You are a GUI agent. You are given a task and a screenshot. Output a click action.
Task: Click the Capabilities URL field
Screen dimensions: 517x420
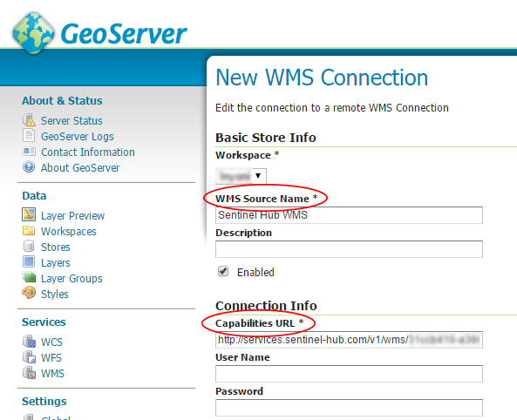[x=349, y=340]
